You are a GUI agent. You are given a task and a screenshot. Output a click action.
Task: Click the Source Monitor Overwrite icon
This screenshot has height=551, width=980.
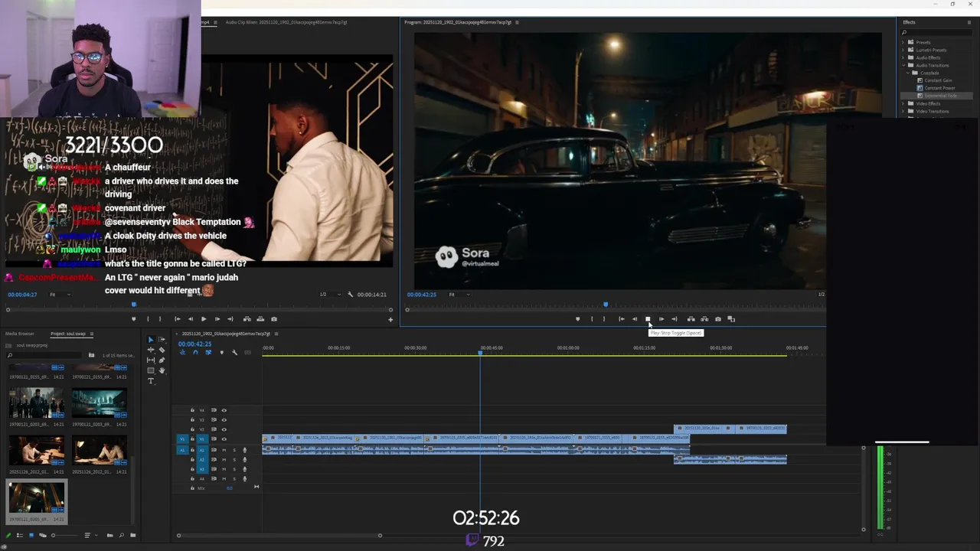click(x=260, y=319)
